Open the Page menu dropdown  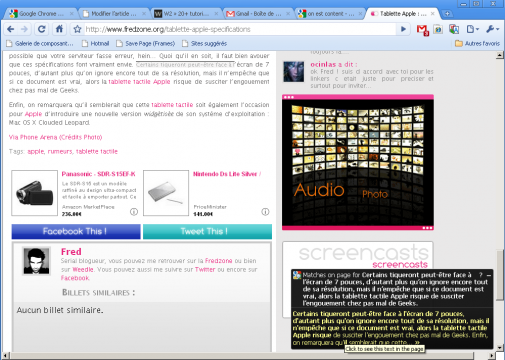pos(472,29)
